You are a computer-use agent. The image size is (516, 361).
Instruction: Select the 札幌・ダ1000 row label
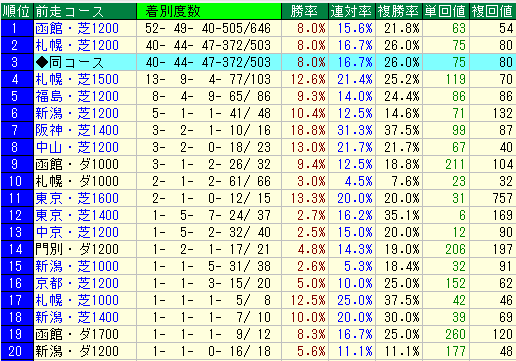click(x=77, y=181)
